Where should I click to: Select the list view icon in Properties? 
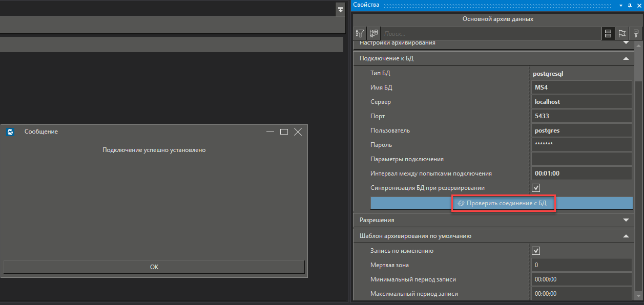pos(608,33)
